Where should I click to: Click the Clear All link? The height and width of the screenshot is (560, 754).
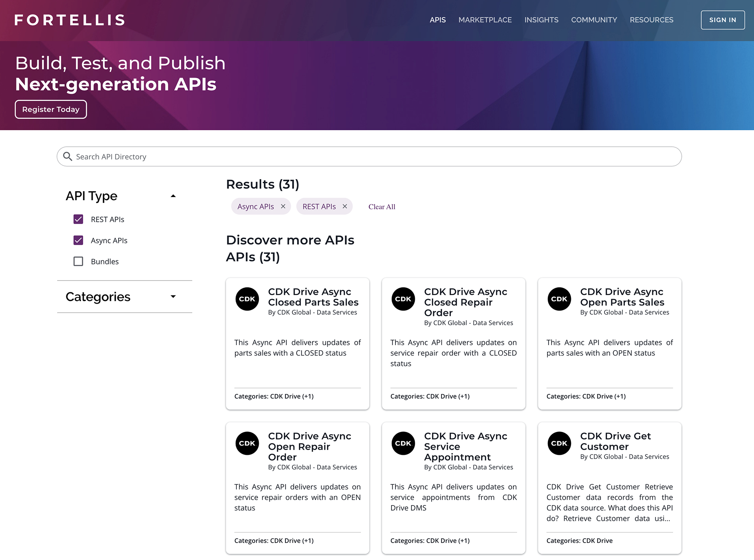(x=382, y=207)
